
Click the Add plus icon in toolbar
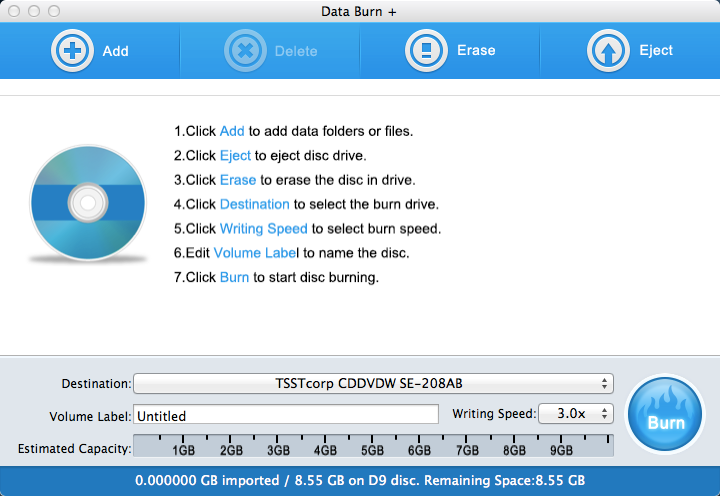[x=72, y=50]
